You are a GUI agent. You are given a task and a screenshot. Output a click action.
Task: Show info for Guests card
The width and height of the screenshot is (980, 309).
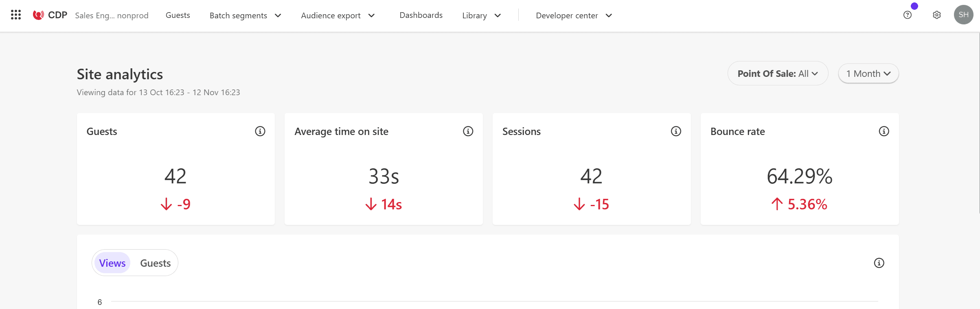[x=260, y=131]
